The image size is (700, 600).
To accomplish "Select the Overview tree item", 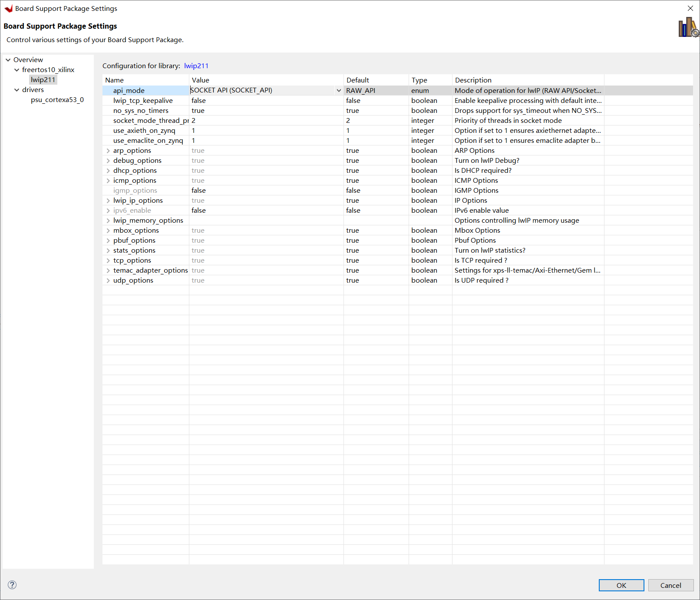I will (28, 60).
